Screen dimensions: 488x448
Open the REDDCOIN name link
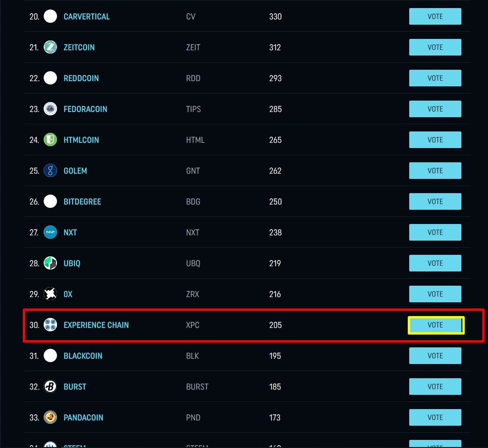click(x=81, y=78)
